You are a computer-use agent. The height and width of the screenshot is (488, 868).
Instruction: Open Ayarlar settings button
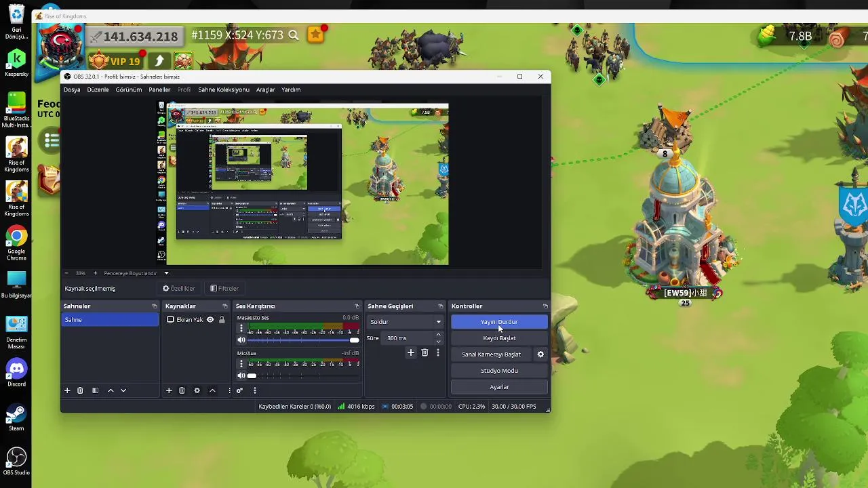click(499, 387)
